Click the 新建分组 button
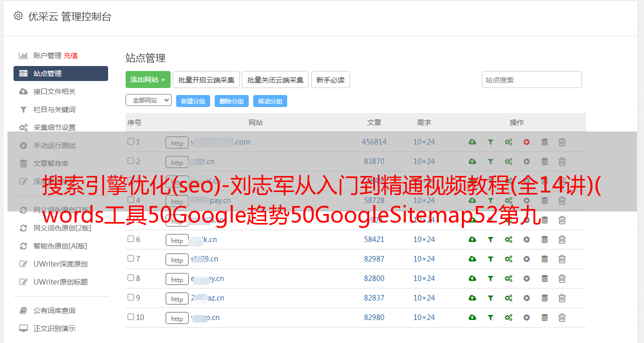Image resolution: width=644 pixels, height=343 pixels. tap(193, 101)
